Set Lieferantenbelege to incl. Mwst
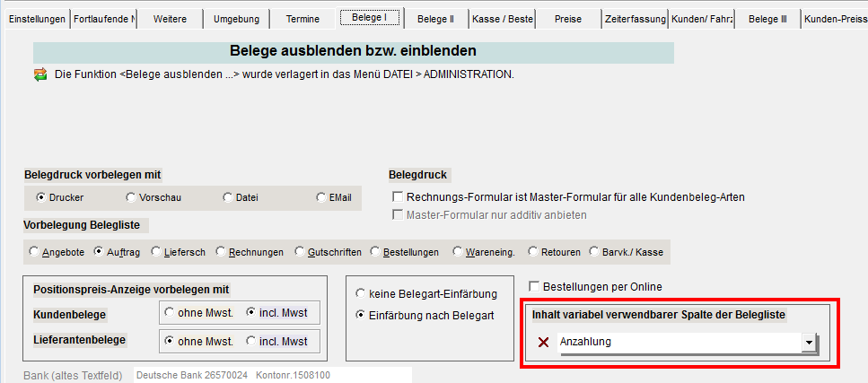Image resolution: width=868 pixels, height=383 pixels. (251, 341)
